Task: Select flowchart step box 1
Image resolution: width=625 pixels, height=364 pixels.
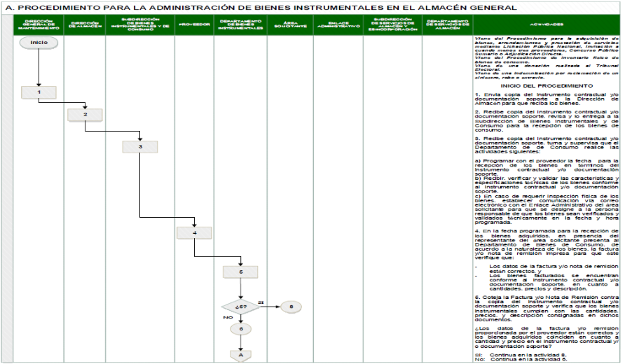Action: pos(39,92)
